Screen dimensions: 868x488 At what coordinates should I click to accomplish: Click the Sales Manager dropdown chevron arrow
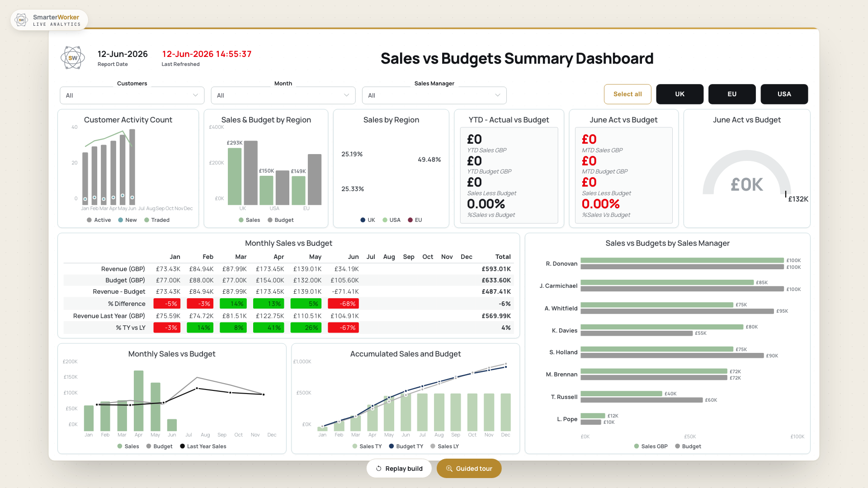(x=497, y=95)
